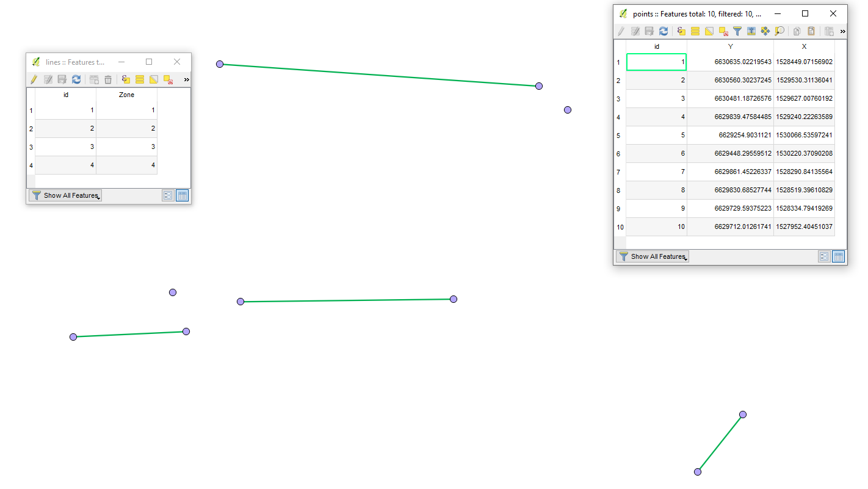Viewport: 868px width, 489px height.
Task: Click save edits icon in points window
Action: click(649, 31)
